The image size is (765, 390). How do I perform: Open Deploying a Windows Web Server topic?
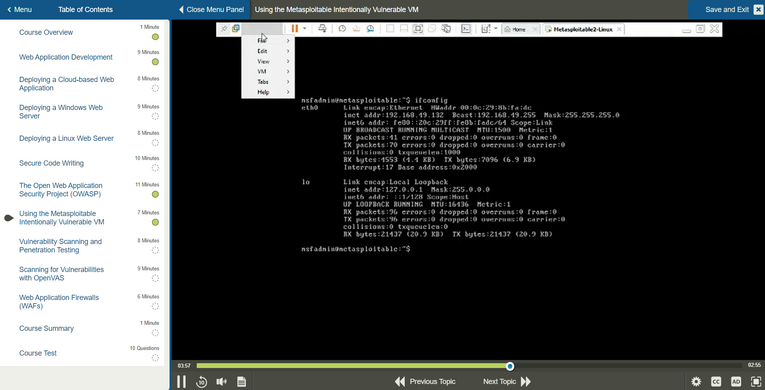61,112
